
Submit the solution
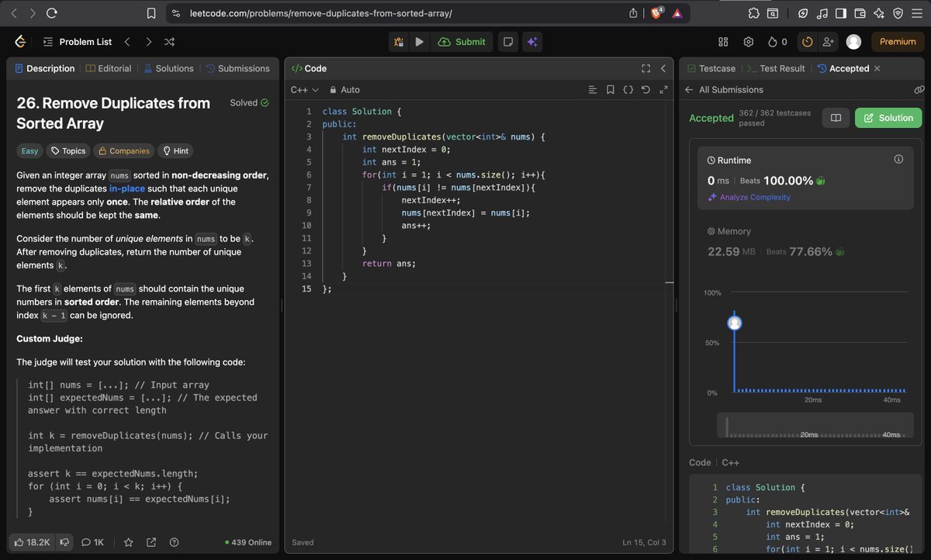[462, 42]
